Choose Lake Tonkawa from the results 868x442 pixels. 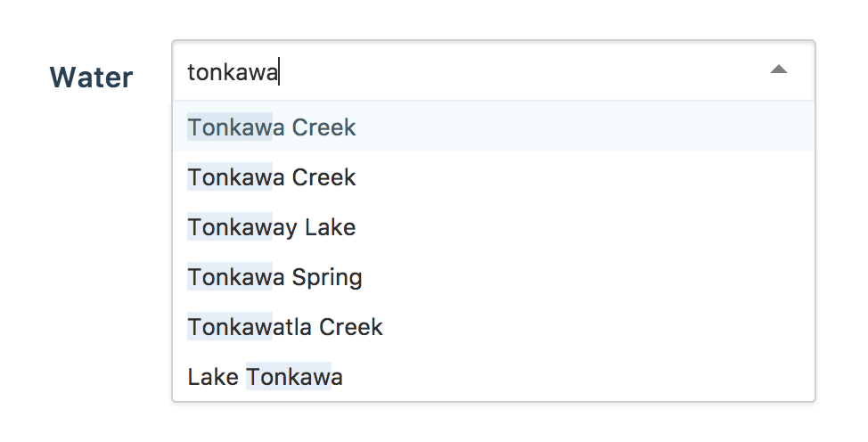click(266, 377)
